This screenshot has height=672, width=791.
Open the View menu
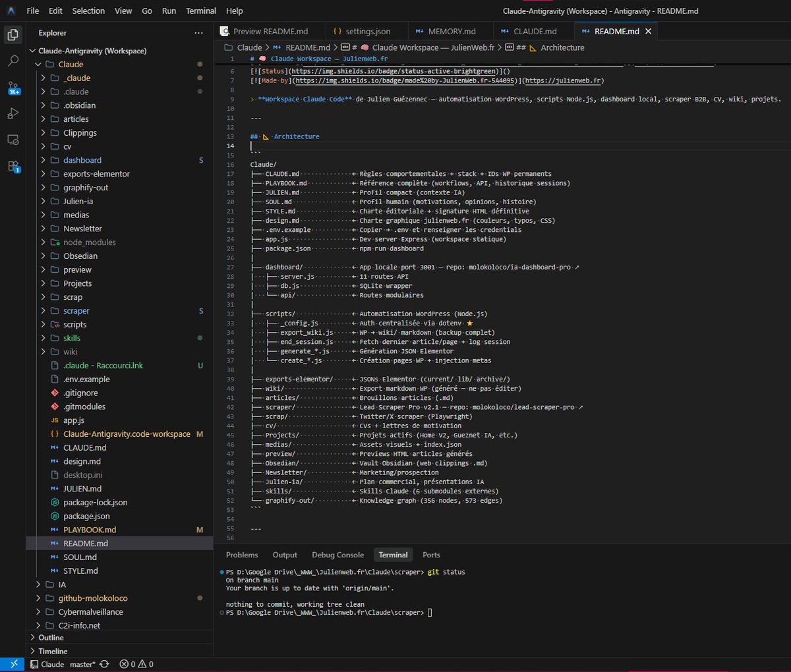pos(123,11)
